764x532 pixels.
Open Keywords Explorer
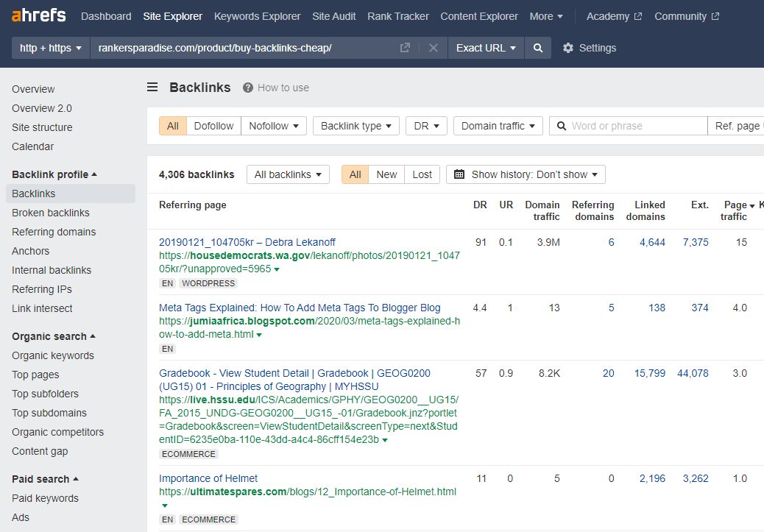pyautogui.click(x=258, y=16)
